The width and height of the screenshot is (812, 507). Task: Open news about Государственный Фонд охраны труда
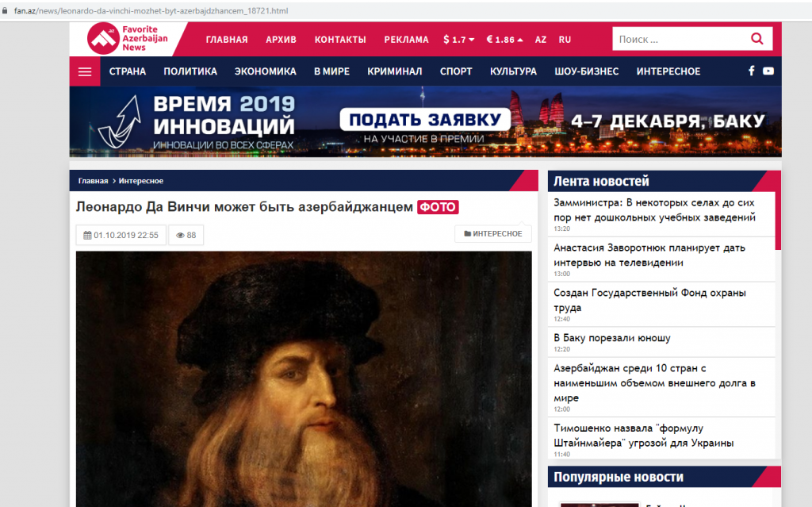pos(650,300)
